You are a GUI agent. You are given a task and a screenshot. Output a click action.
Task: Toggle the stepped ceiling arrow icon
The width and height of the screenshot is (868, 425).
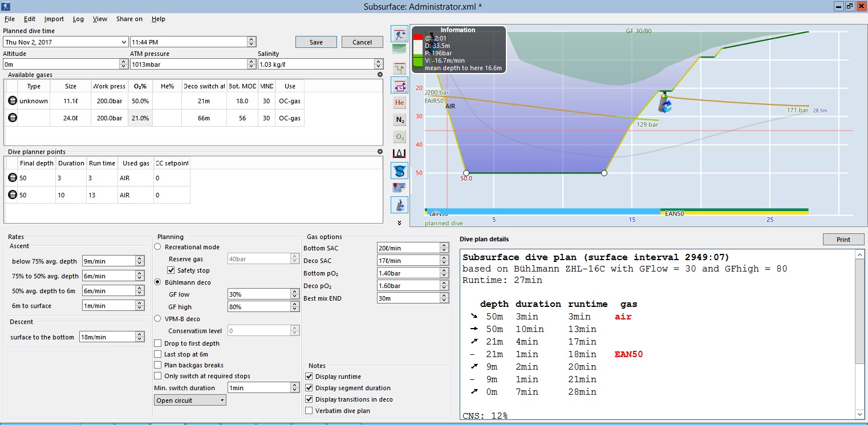pyautogui.click(x=399, y=68)
